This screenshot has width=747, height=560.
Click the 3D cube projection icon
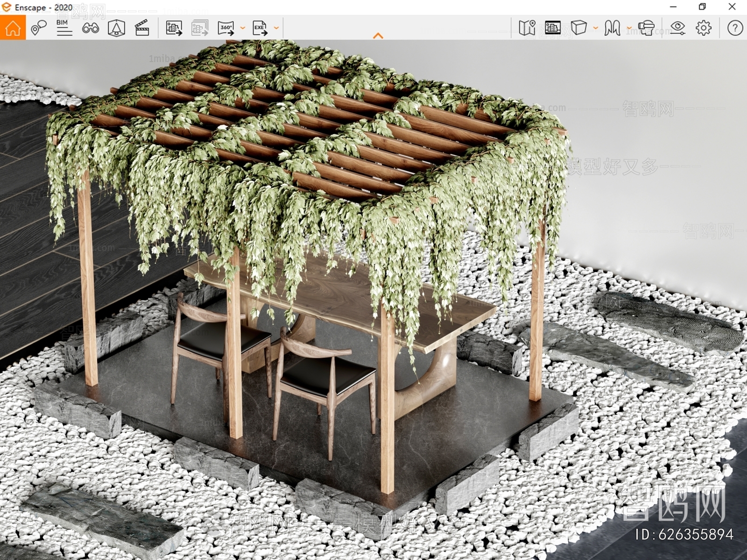coord(579,28)
